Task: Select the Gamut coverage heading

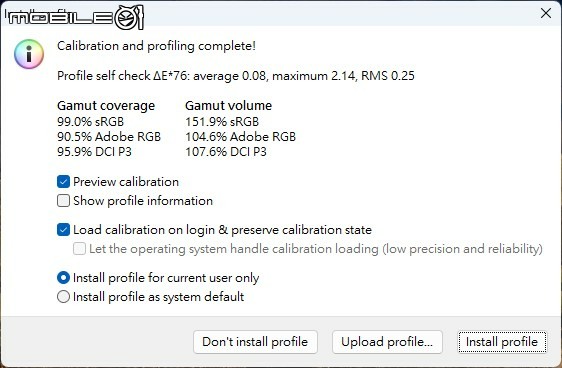Action: point(106,106)
